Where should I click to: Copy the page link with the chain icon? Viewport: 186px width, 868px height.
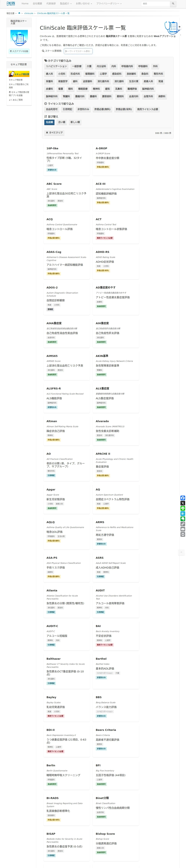tap(183, 524)
